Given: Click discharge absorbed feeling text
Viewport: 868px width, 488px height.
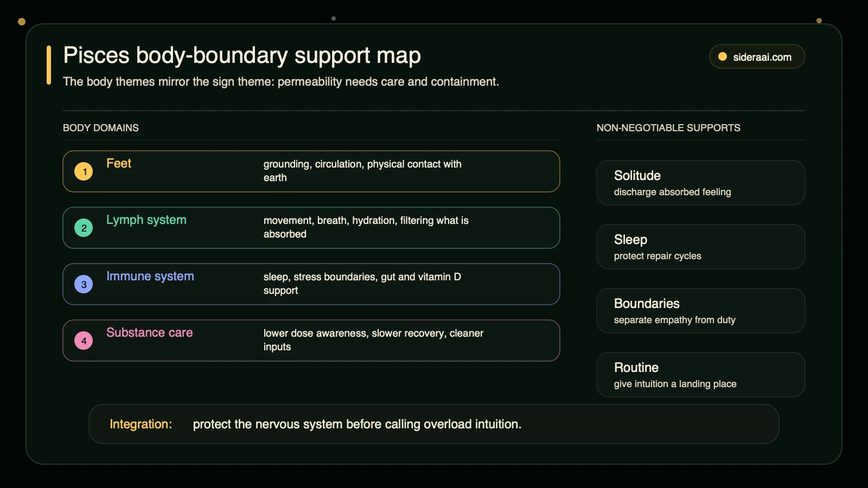Looking at the screenshot, I should click(673, 192).
